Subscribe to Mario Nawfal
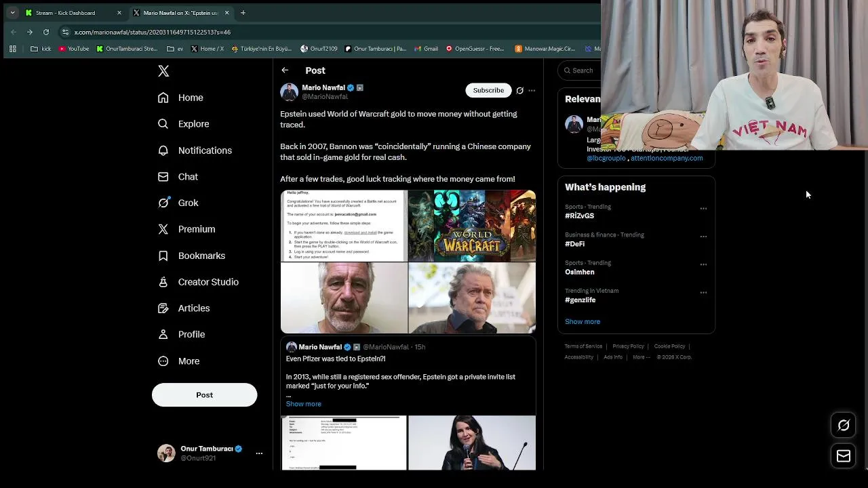The image size is (868, 488). [488, 90]
